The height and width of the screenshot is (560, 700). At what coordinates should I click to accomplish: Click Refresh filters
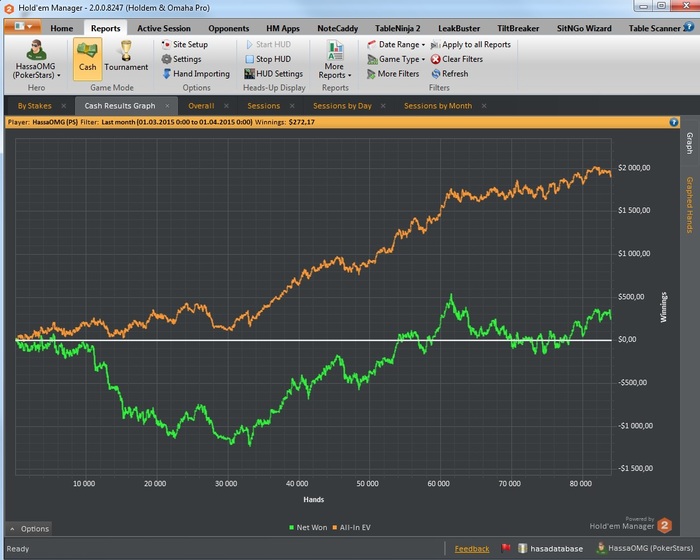pyautogui.click(x=450, y=74)
